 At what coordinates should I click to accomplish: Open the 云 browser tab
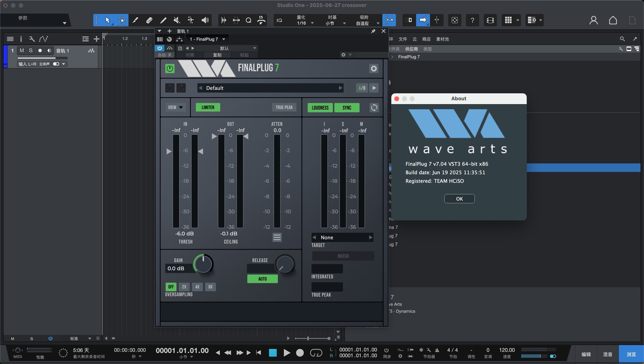(x=415, y=39)
